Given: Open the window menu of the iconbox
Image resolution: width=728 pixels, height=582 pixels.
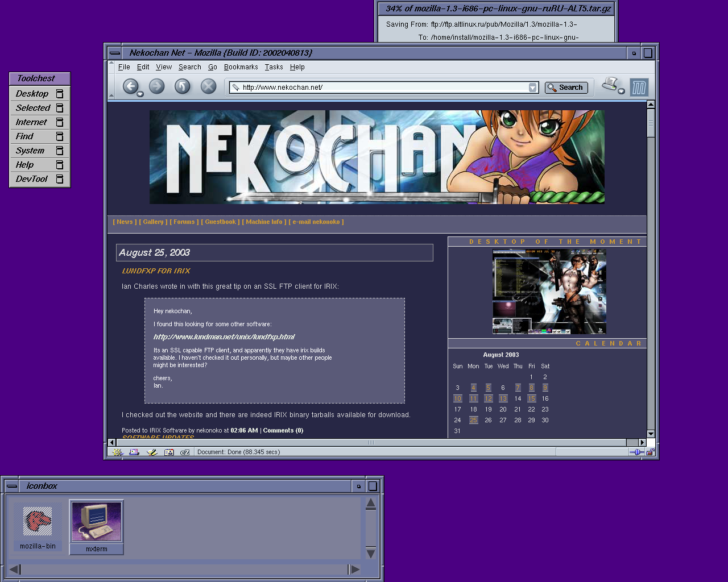Looking at the screenshot, I should click(12, 486).
